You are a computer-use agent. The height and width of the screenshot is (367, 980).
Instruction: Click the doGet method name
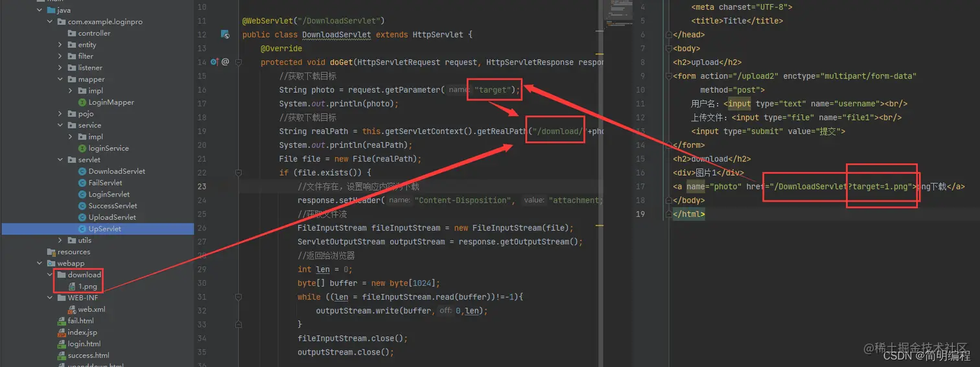pyautogui.click(x=341, y=62)
